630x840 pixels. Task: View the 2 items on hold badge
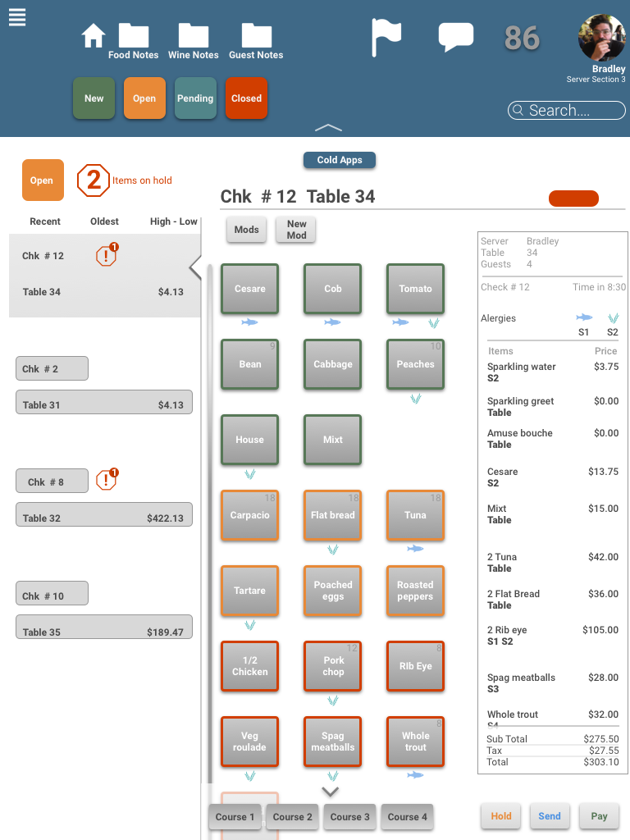[94, 180]
